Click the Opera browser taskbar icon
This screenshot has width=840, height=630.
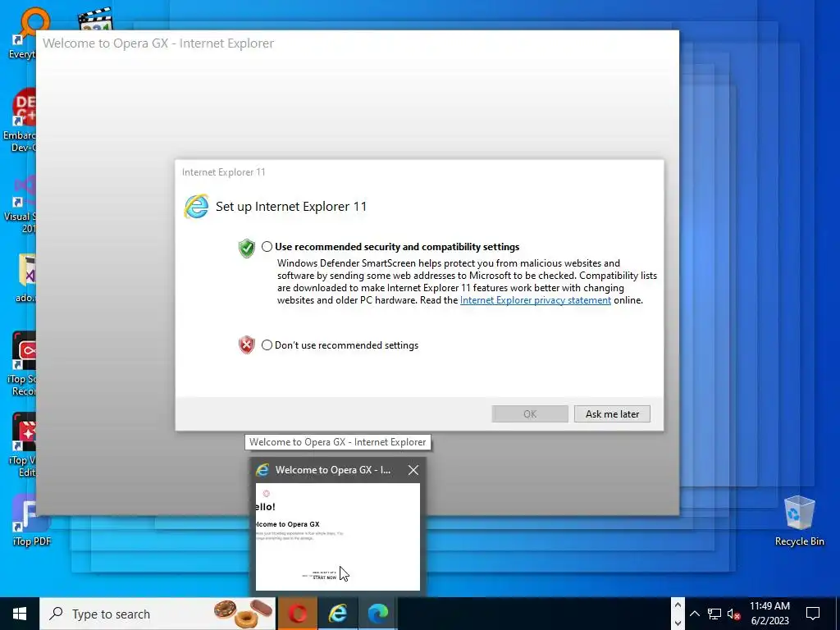(x=297, y=614)
